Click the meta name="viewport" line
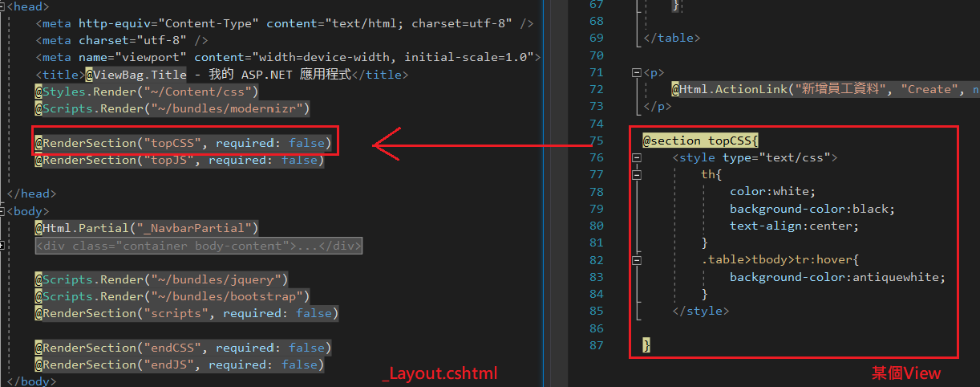The image size is (980, 387). click(288, 57)
